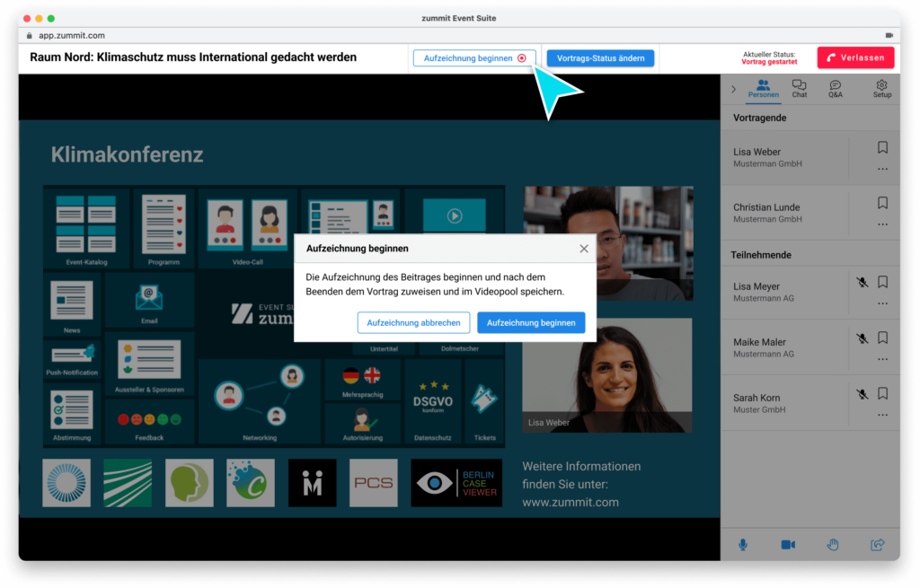The height and width of the screenshot is (588, 920).
Task: Click Maike Maler's muted microphone icon
Action: click(x=862, y=338)
